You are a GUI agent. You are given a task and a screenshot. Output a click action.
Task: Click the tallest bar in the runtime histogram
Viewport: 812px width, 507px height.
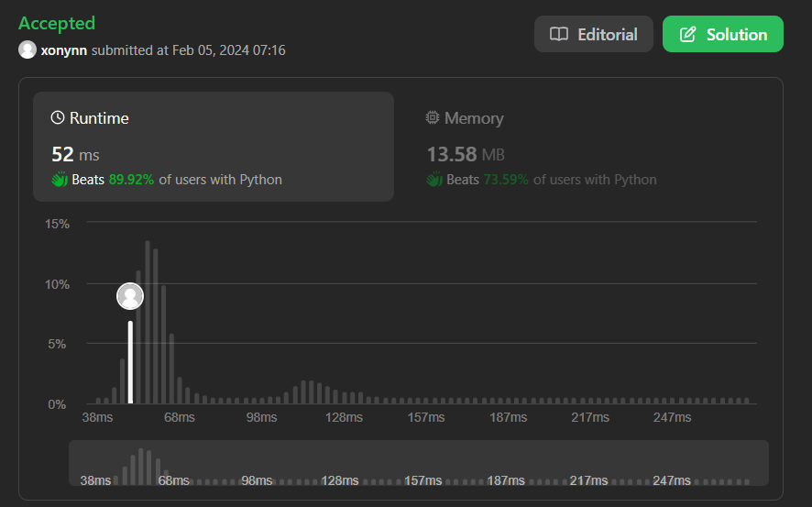148,322
